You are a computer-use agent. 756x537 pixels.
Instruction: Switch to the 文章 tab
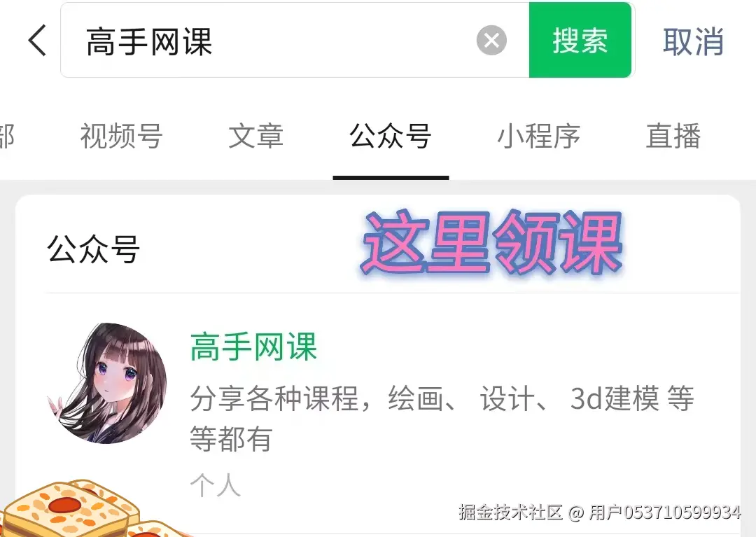click(x=255, y=136)
